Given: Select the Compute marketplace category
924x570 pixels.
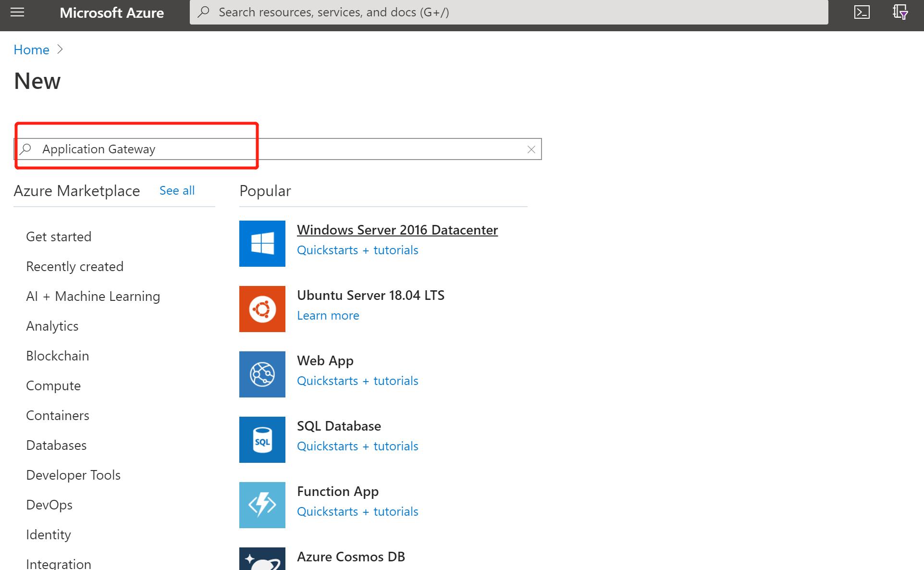Looking at the screenshot, I should [53, 385].
